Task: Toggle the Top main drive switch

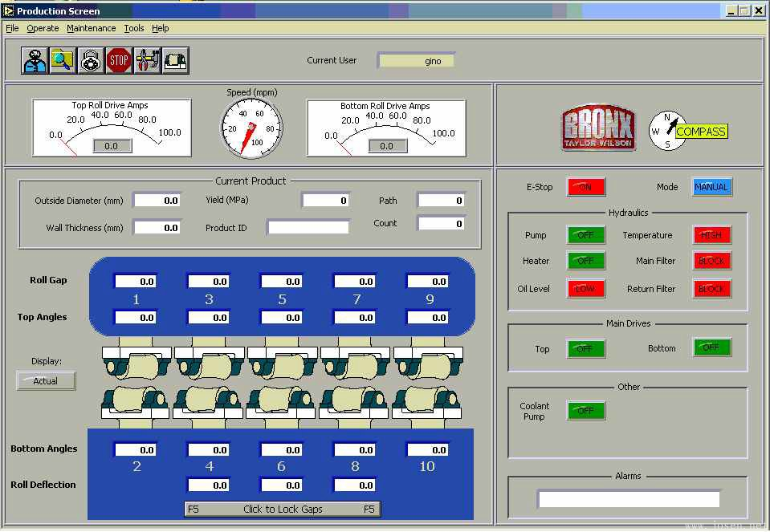Action: click(586, 349)
